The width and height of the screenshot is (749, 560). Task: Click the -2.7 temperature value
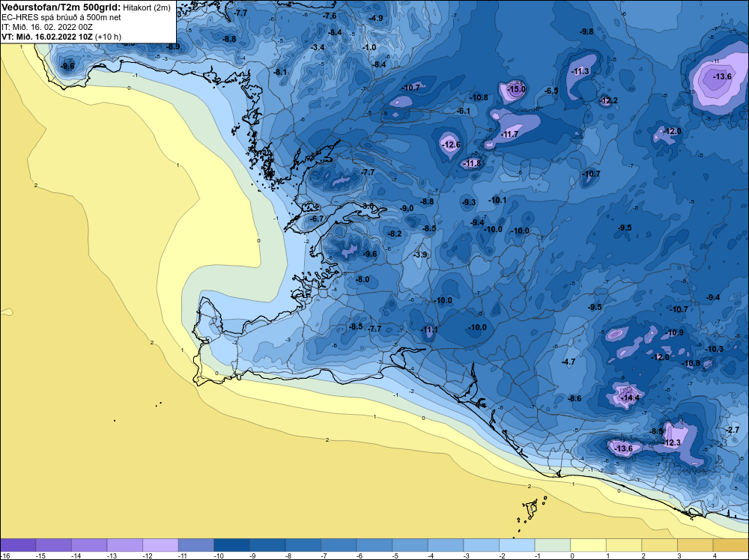(733, 430)
